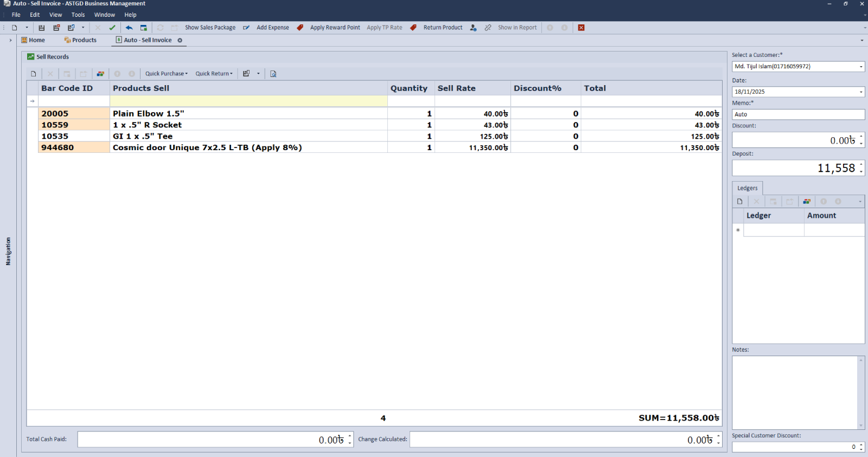Select the Cosmic door Unique row
This screenshot has height=457, width=868.
pyautogui.click(x=380, y=147)
